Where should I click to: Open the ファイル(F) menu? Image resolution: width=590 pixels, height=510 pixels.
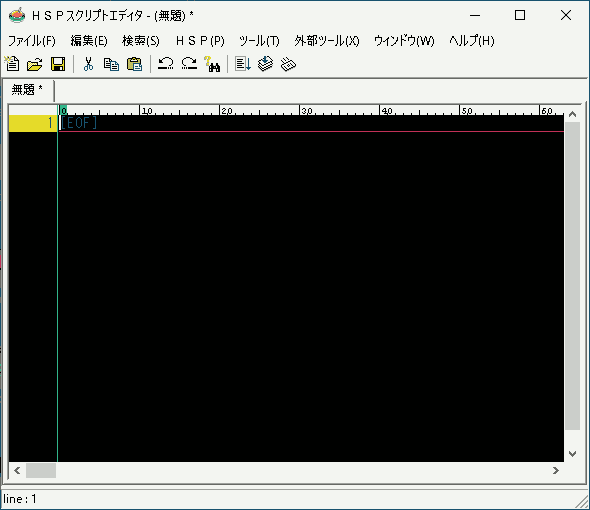pyautogui.click(x=32, y=41)
